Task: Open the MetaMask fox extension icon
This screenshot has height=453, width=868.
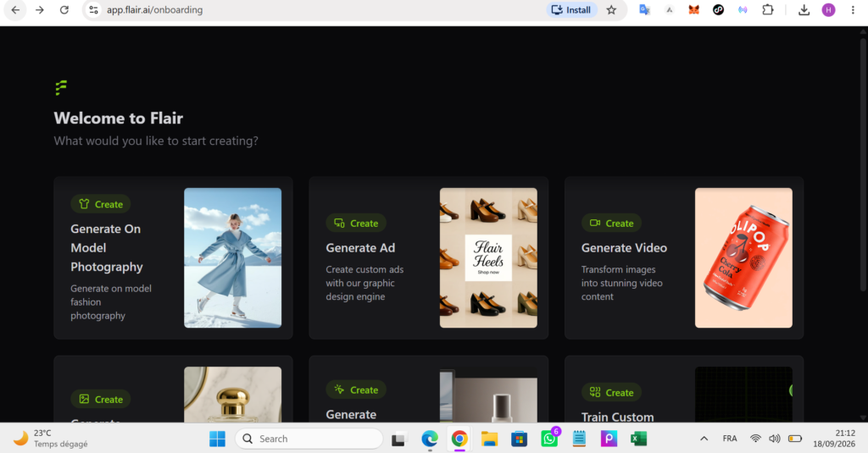Action: pos(693,10)
